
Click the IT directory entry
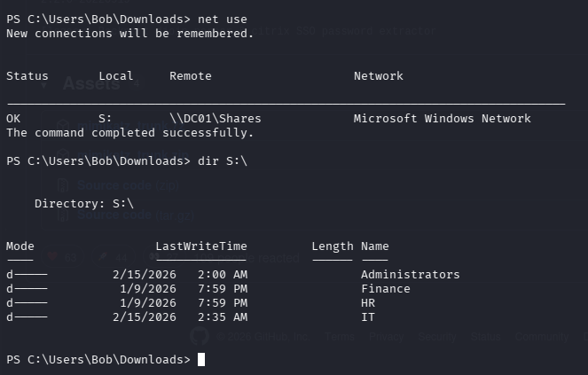[367, 317]
